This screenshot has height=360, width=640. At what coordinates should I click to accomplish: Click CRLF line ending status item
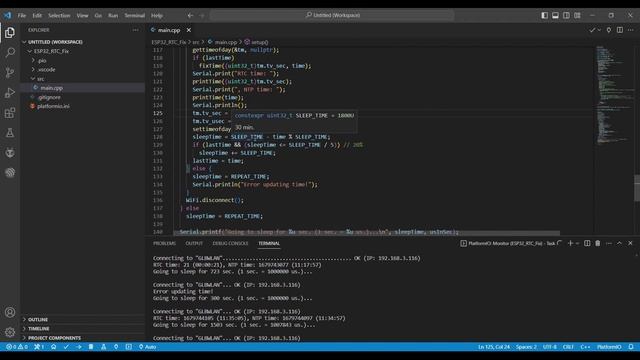click(568, 347)
